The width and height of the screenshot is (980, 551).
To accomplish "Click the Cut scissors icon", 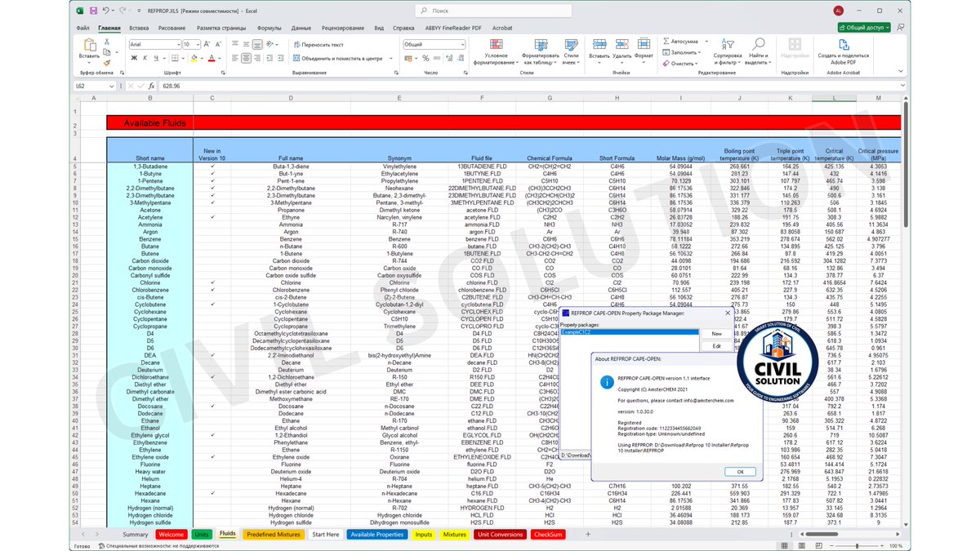I will 107,40.
